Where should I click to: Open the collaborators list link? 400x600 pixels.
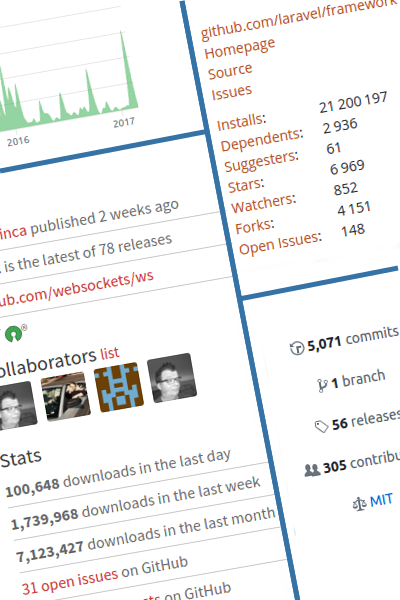point(110,353)
